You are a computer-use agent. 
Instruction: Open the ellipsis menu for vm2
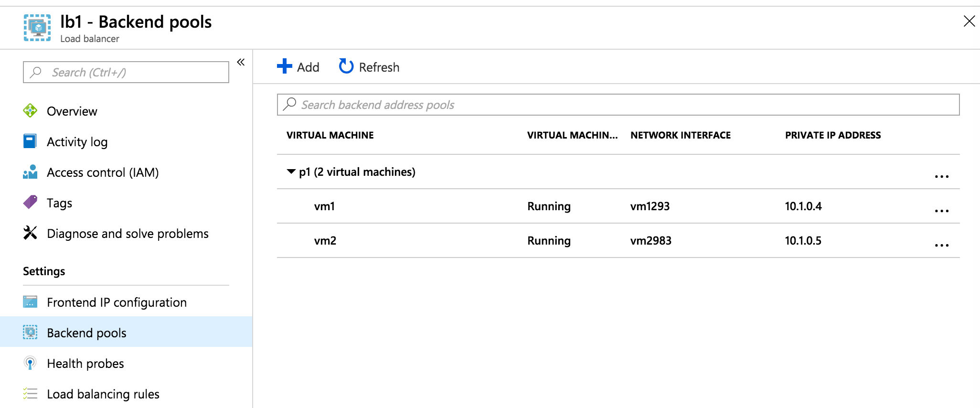[x=942, y=245]
